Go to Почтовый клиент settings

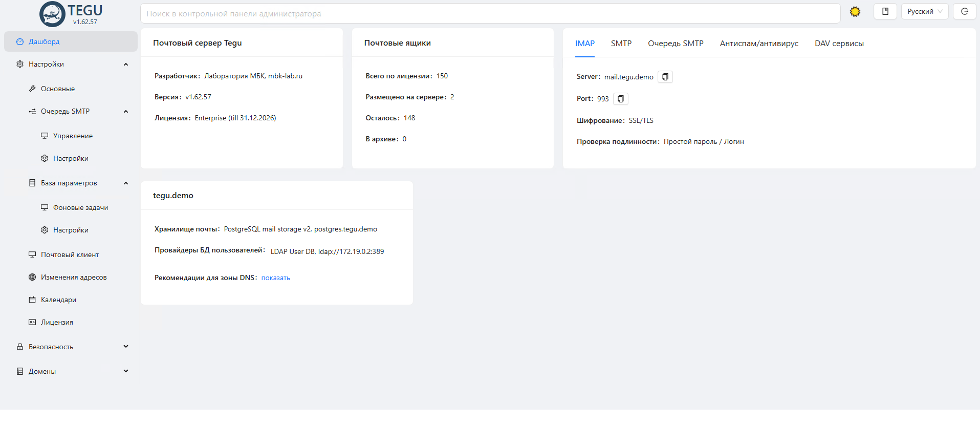pyautogui.click(x=70, y=255)
